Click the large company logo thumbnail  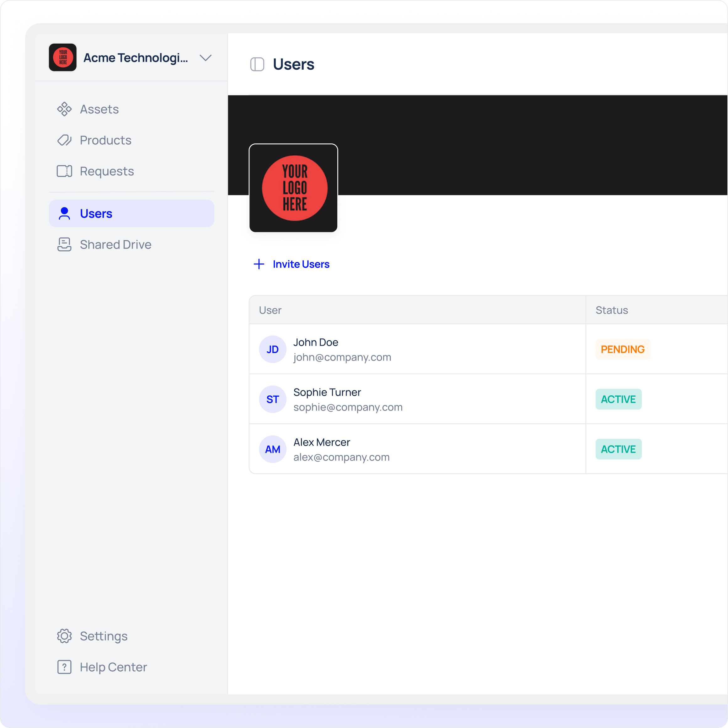coord(293,188)
